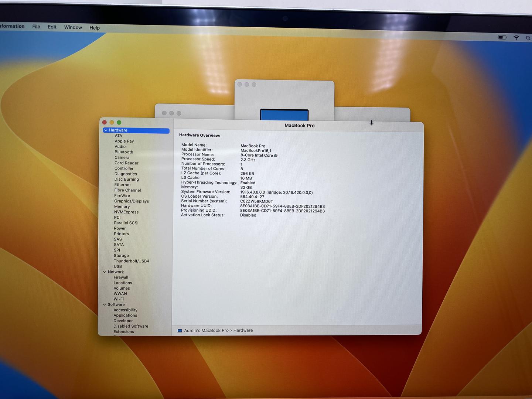Select Firewall under Network

pyautogui.click(x=121, y=277)
